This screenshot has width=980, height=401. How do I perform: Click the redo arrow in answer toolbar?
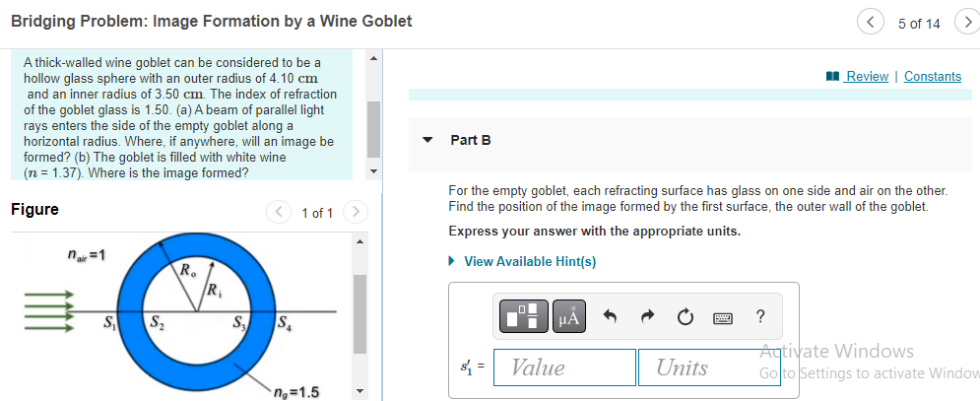click(x=647, y=317)
